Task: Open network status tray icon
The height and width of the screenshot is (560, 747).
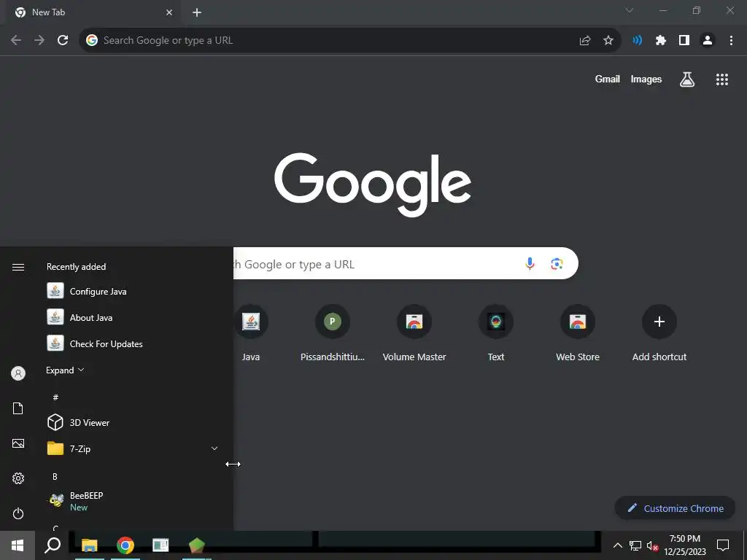Action: 635,545
